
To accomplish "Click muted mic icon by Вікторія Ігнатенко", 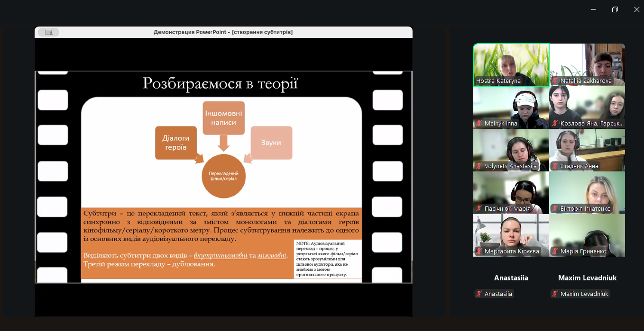I will click(x=555, y=209).
